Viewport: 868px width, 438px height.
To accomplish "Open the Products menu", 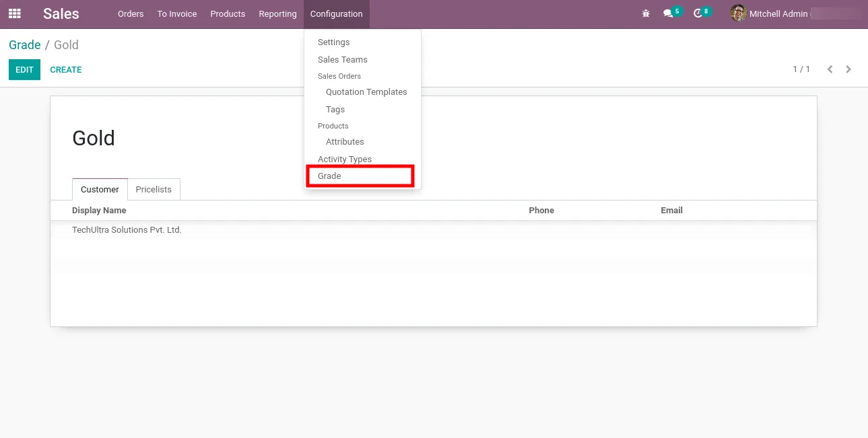I will coord(228,13).
